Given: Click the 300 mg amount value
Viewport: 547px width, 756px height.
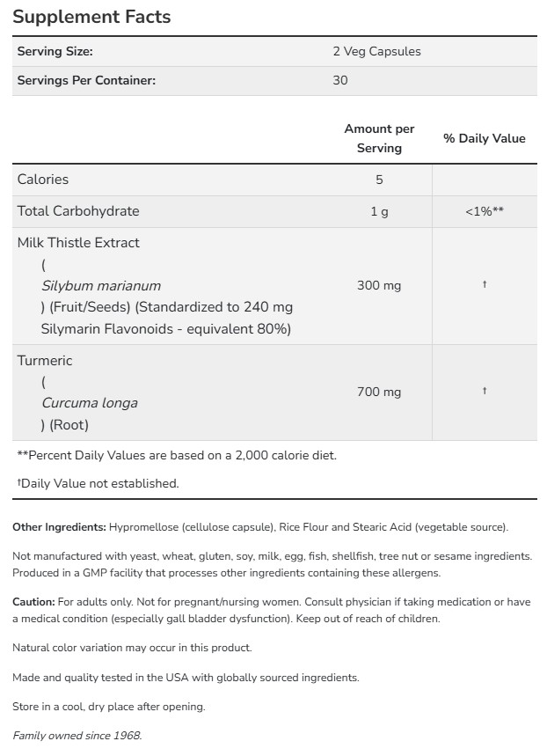Looking at the screenshot, I should click(379, 285).
